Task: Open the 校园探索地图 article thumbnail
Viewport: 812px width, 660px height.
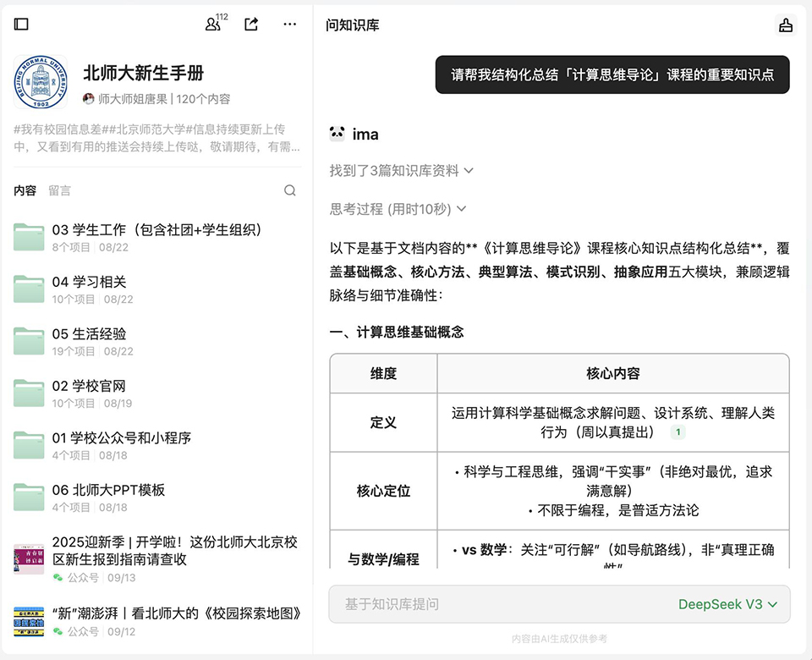Action: pos(29,621)
